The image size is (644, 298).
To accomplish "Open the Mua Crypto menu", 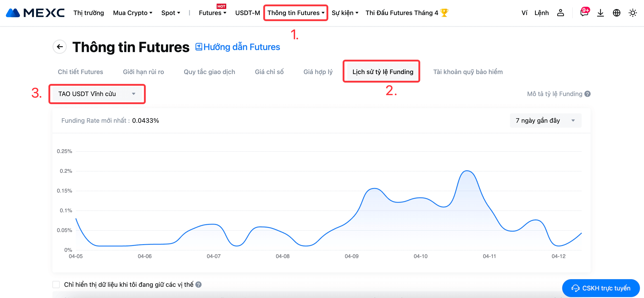I will coord(133,13).
